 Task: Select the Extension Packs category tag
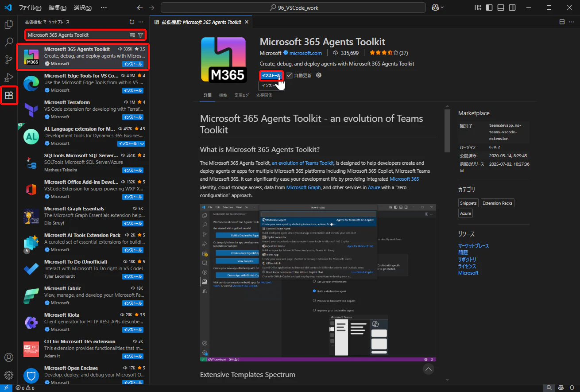pos(498,203)
